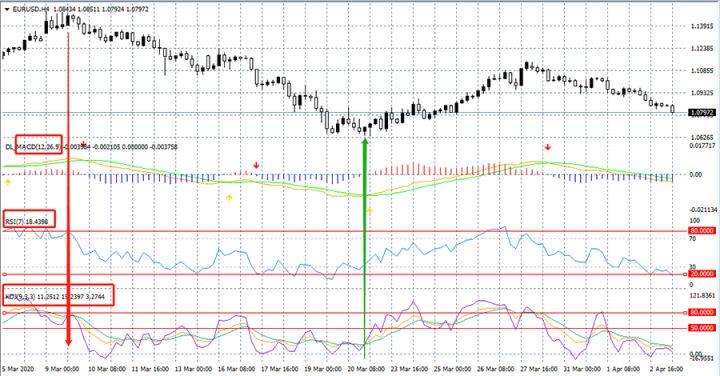Click the red sell arrow near 16 Mar
The image size is (720, 376).
[256, 165]
